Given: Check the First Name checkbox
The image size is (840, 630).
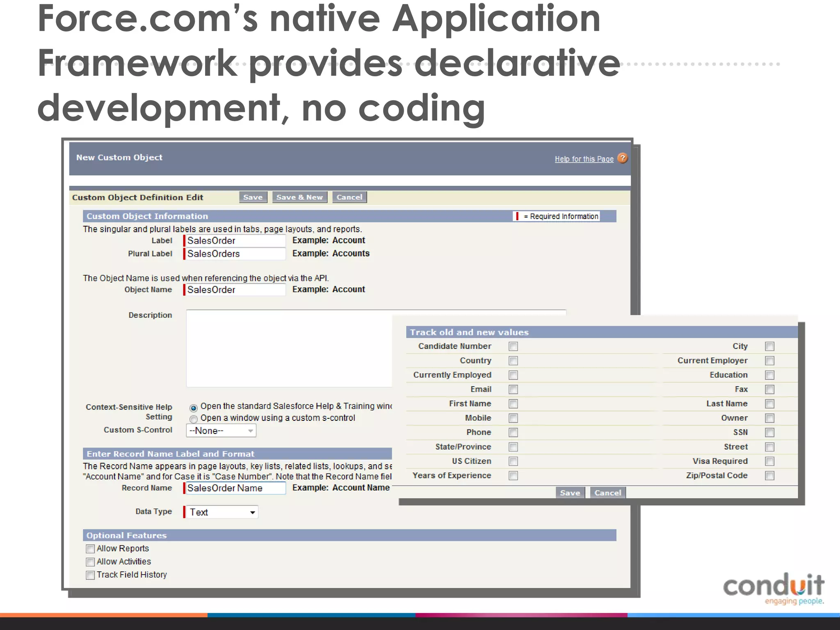Looking at the screenshot, I should pyautogui.click(x=513, y=404).
